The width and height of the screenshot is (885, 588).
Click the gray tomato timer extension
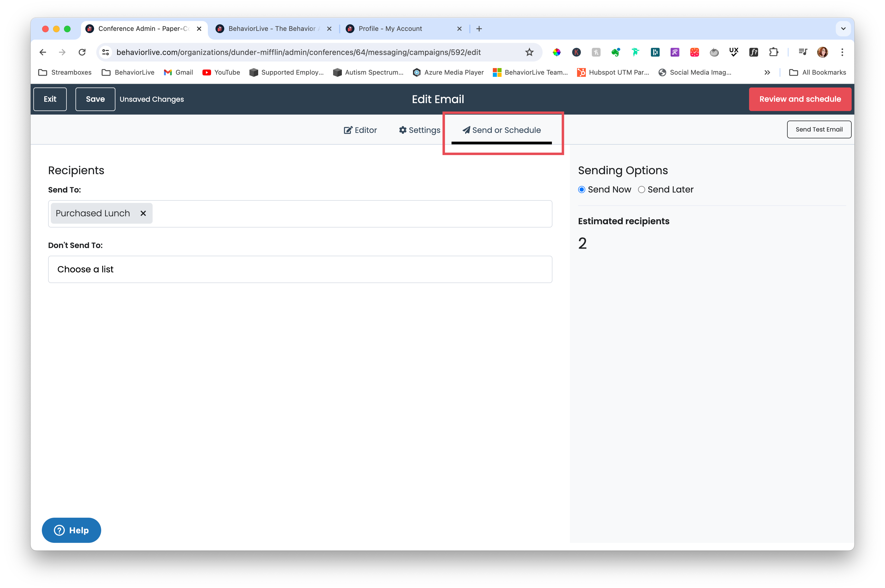pos(714,52)
